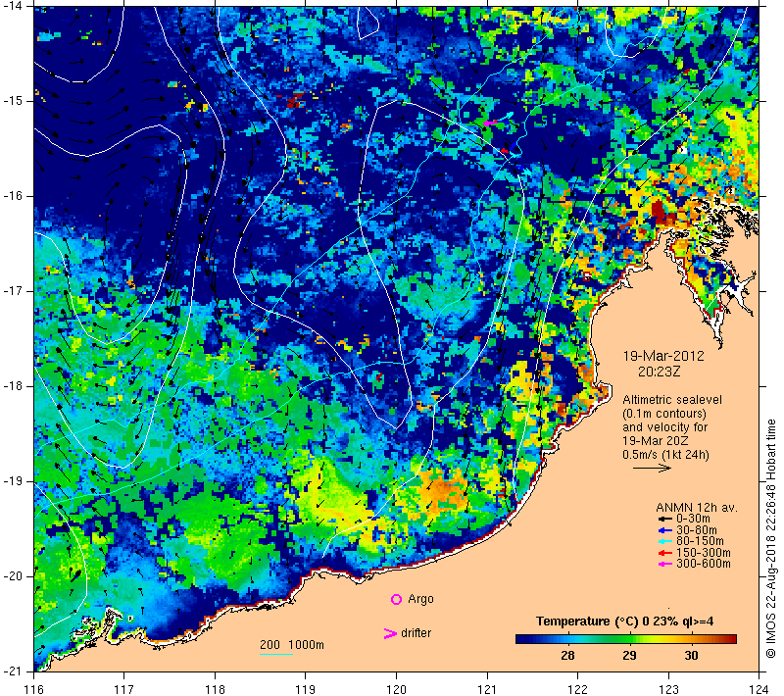
Task: Click the temperature color scale bar
Action: pyautogui.click(x=626, y=639)
